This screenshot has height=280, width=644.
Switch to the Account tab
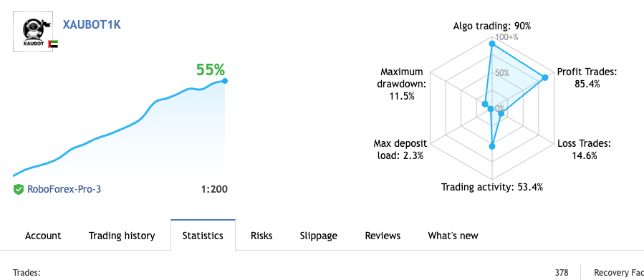click(x=43, y=236)
